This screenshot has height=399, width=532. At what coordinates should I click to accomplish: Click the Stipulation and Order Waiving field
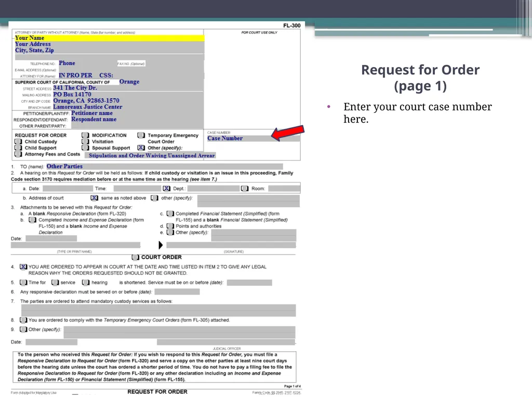[x=150, y=155]
